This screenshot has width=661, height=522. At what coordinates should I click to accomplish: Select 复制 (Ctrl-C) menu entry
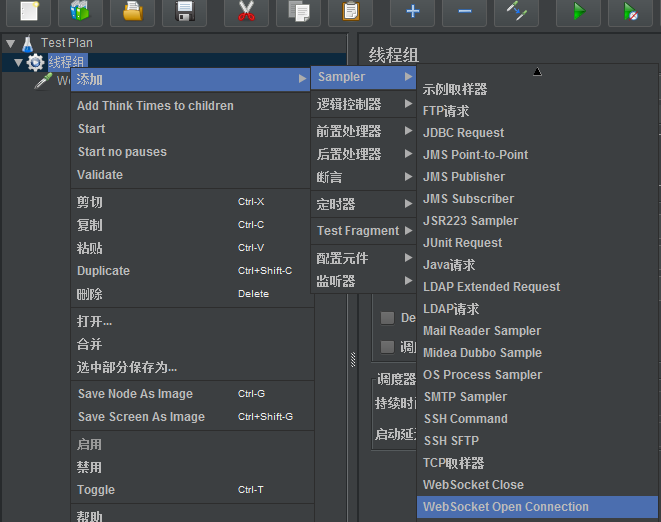[x=190, y=225]
